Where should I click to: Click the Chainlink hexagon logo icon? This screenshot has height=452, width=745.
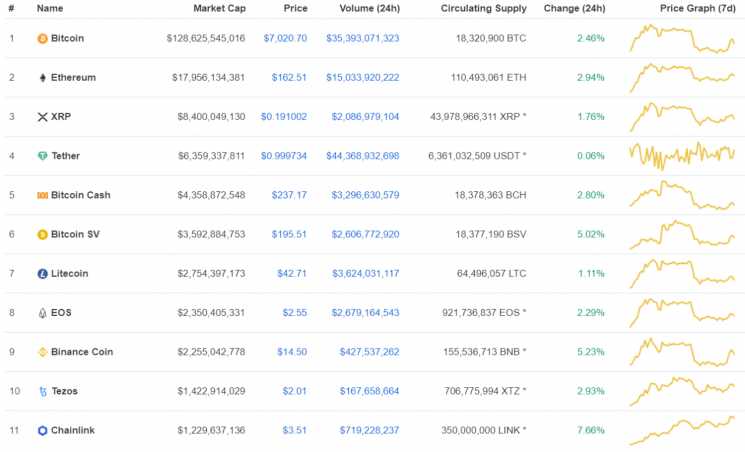click(42, 431)
